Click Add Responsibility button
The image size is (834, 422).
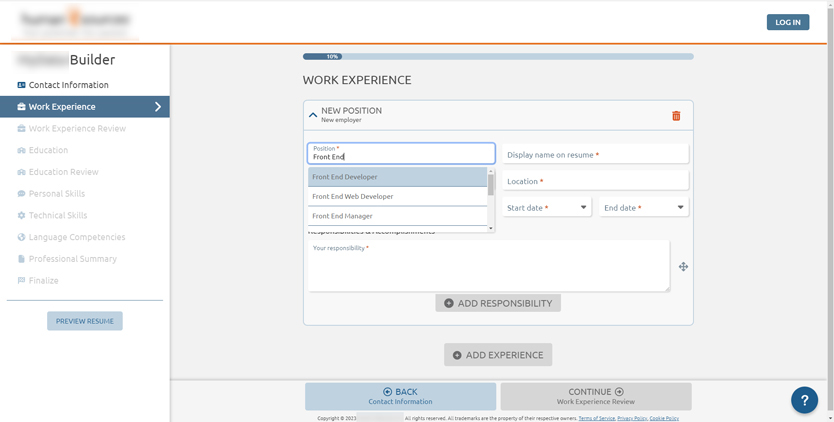[x=498, y=303]
